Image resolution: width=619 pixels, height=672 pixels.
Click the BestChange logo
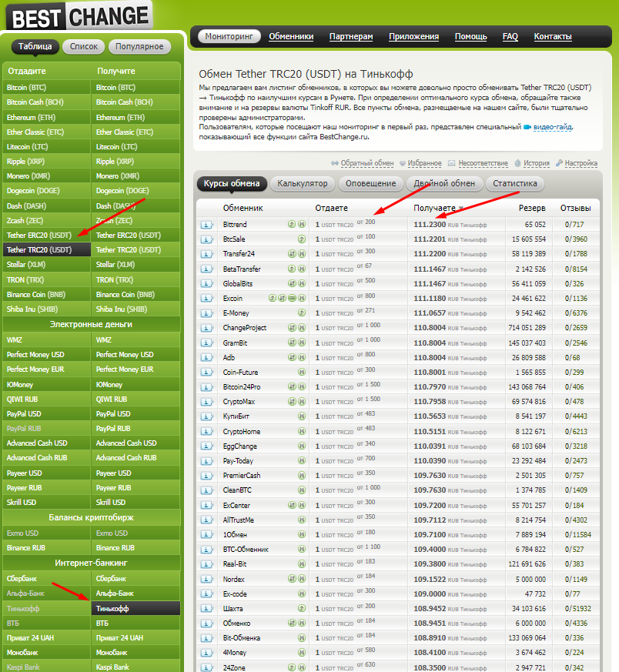[80, 16]
